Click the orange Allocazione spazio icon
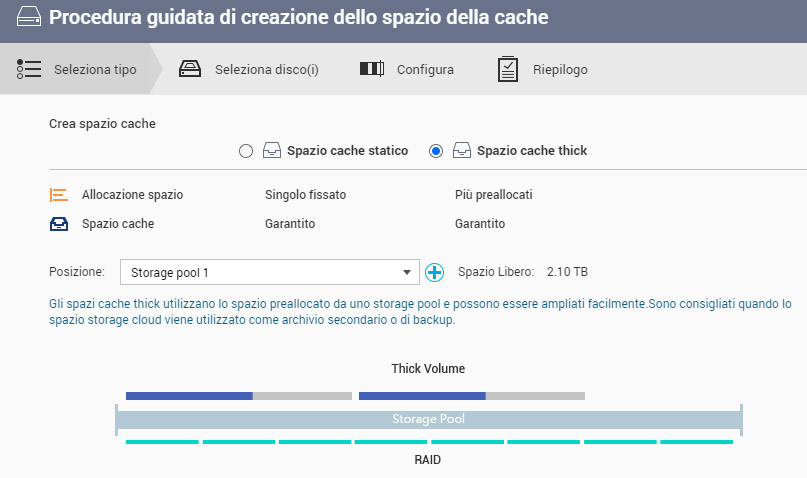Screen dimensions: 807x478 point(59,195)
